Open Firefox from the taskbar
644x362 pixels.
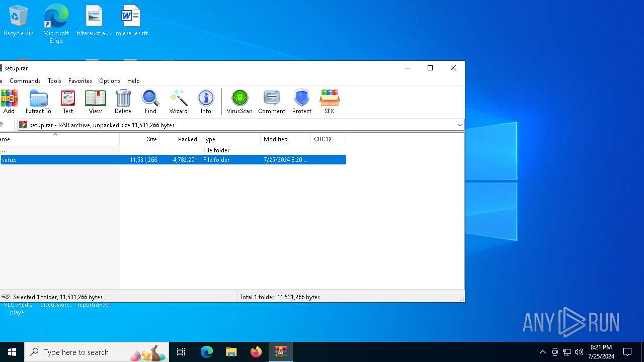pos(256,352)
